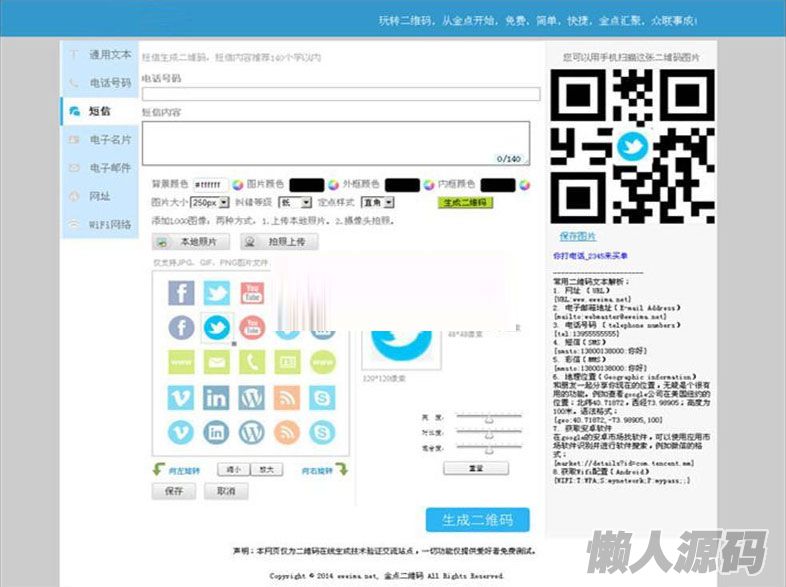Open the 保存图片 link
Screen dimensions: 786x587
577,236
